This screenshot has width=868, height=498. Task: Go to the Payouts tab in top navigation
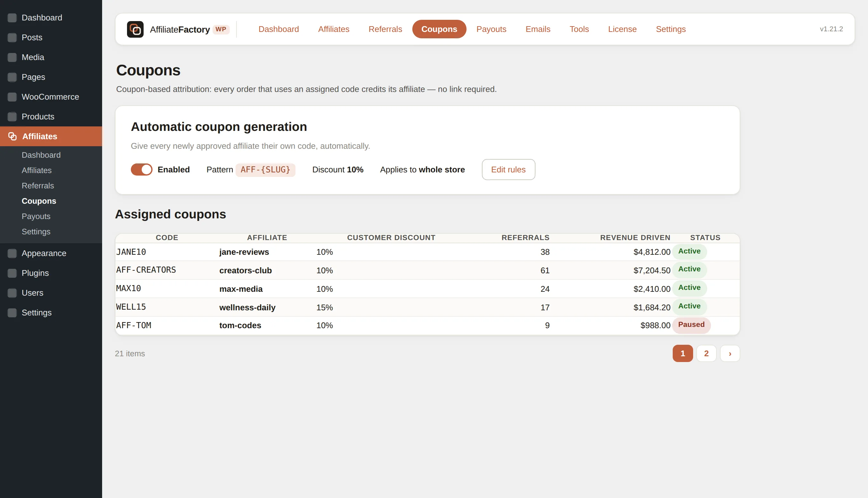pyautogui.click(x=491, y=29)
